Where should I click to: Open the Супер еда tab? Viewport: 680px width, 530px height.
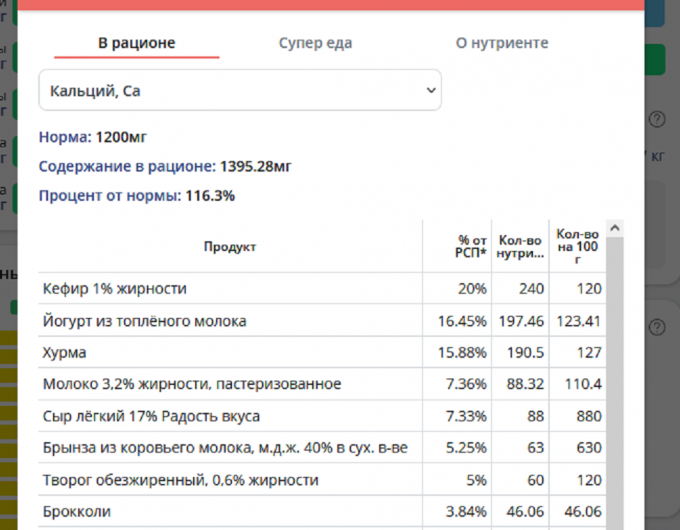coord(315,43)
